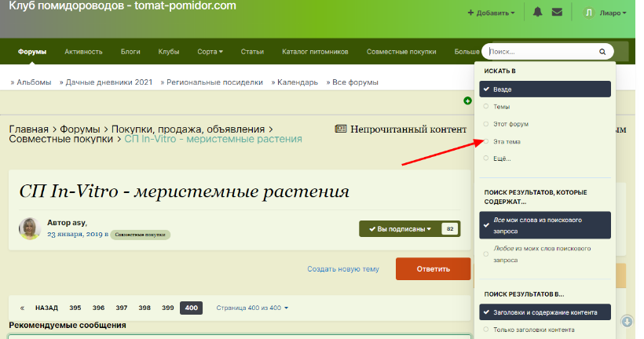
Task: Click 'Создать новую тему' link
Action: pyautogui.click(x=343, y=268)
